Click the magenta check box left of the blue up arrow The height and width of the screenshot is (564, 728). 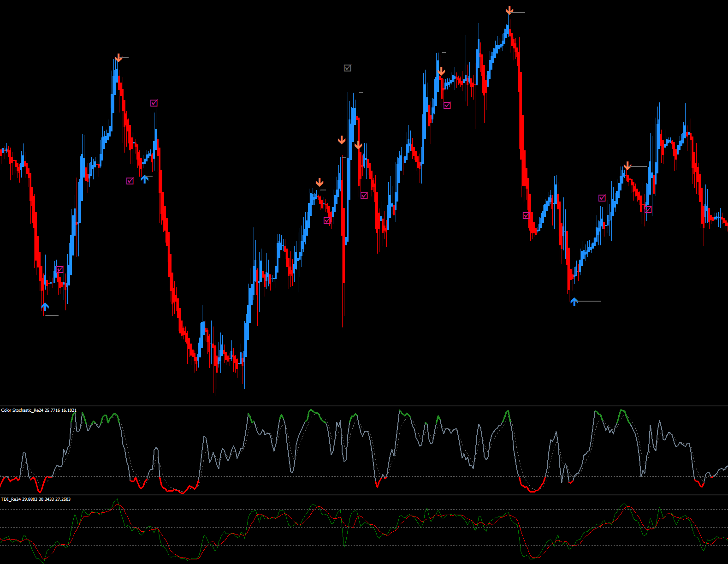(130, 181)
